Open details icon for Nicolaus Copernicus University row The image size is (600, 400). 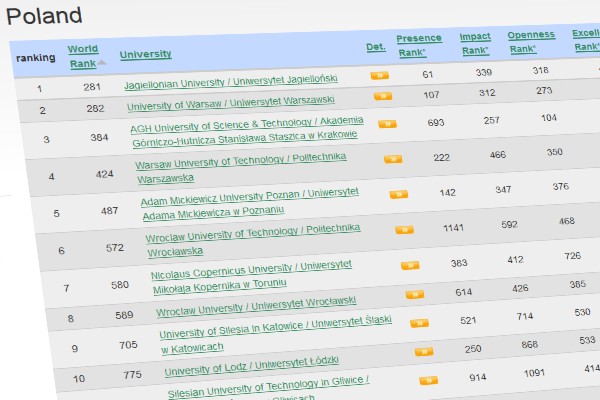pos(410,265)
